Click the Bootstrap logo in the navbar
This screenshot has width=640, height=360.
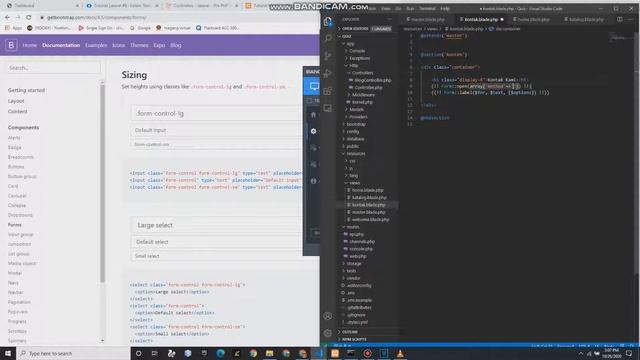click(x=11, y=45)
